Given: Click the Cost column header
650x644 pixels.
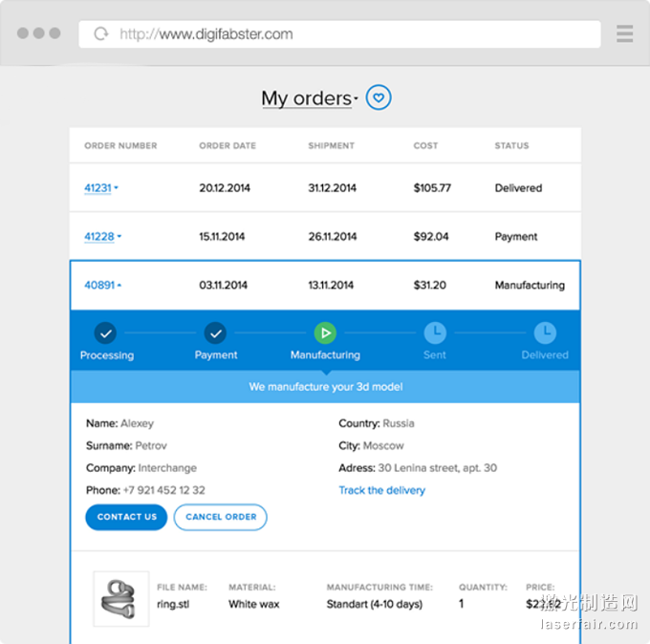Looking at the screenshot, I should [x=425, y=146].
